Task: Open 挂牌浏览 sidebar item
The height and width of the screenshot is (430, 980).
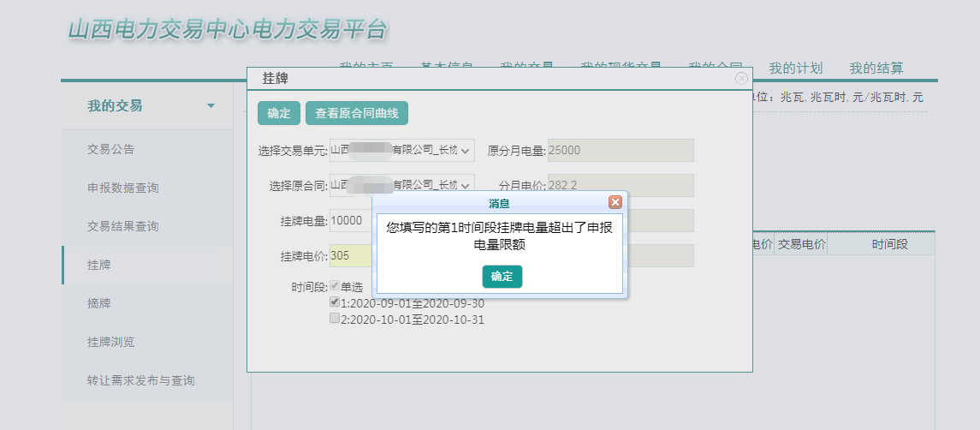Action: pos(110,342)
